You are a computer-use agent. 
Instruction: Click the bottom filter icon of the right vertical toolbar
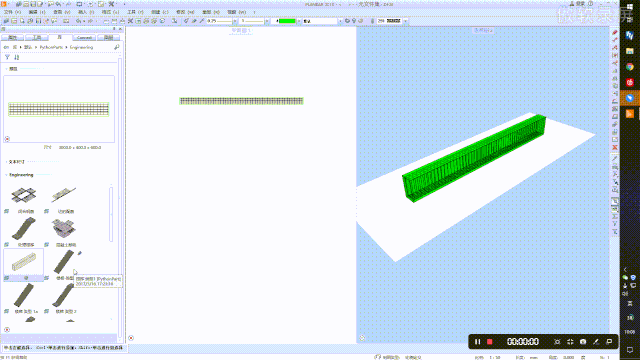coord(615,232)
